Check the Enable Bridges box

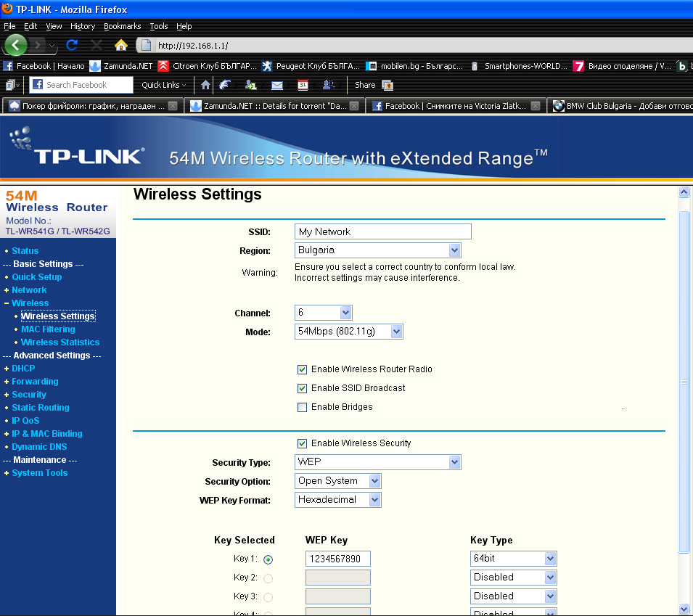303,408
